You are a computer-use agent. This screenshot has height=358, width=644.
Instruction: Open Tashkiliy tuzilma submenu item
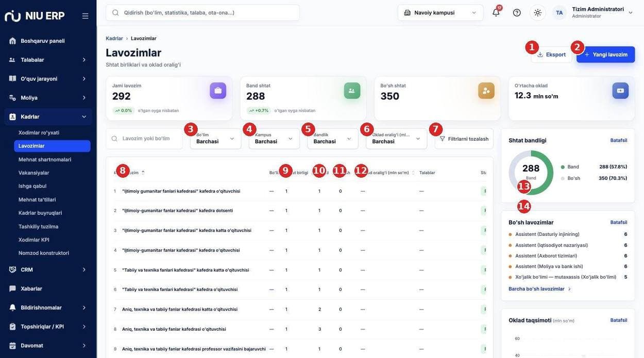pyautogui.click(x=52, y=226)
